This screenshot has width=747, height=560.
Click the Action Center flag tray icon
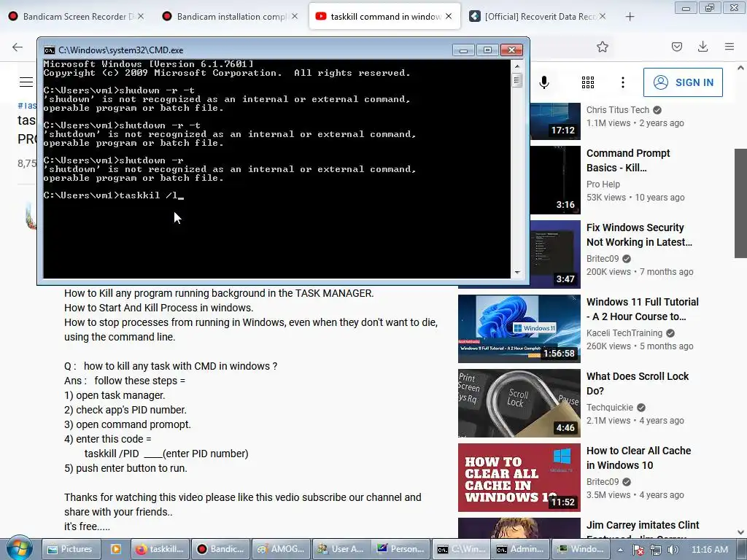[x=638, y=550]
